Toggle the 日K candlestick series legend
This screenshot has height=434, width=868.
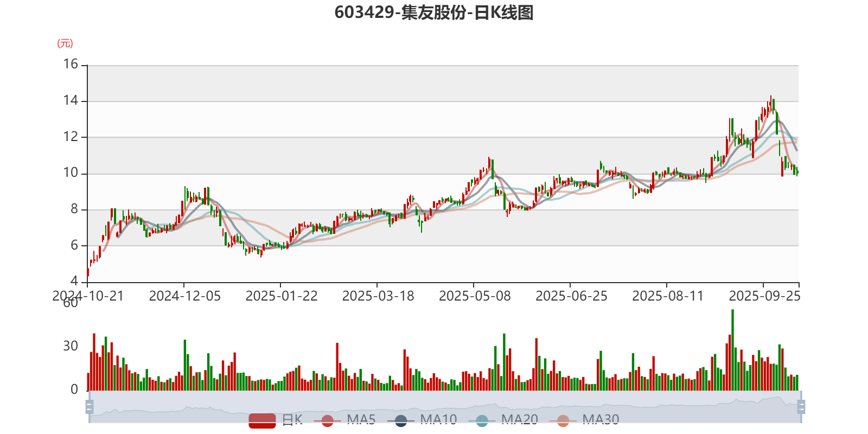[276, 420]
